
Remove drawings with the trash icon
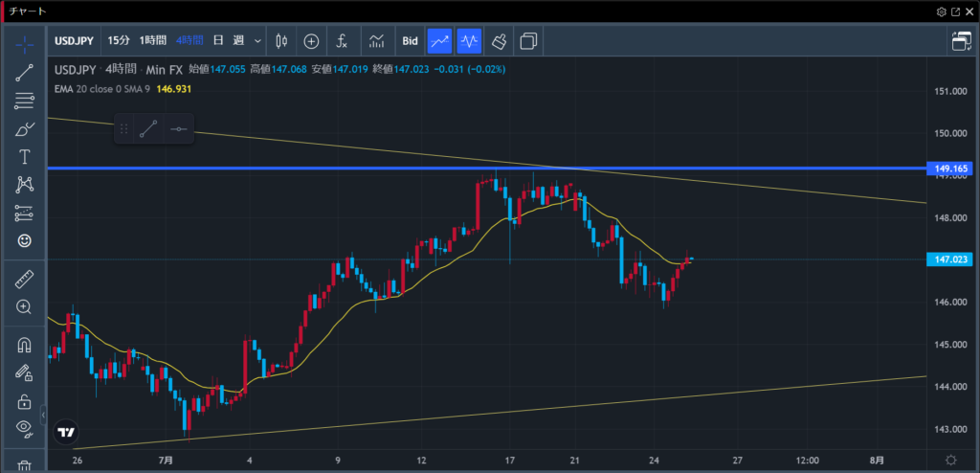pos(24,465)
